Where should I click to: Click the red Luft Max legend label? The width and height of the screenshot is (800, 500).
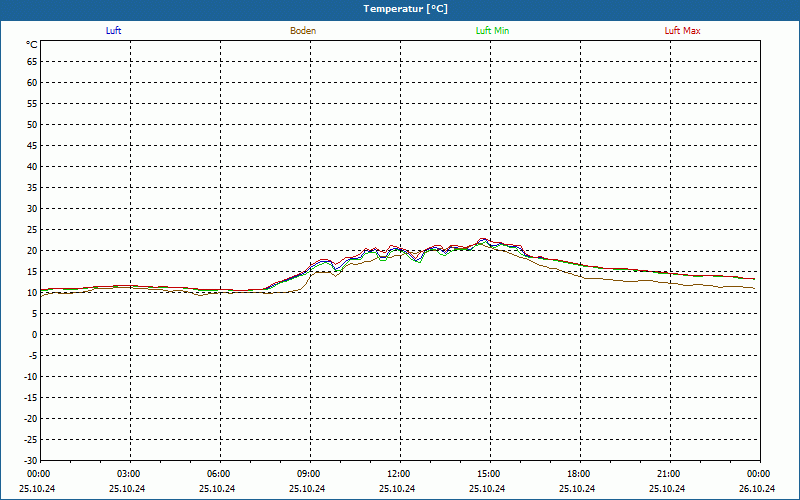pos(682,31)
